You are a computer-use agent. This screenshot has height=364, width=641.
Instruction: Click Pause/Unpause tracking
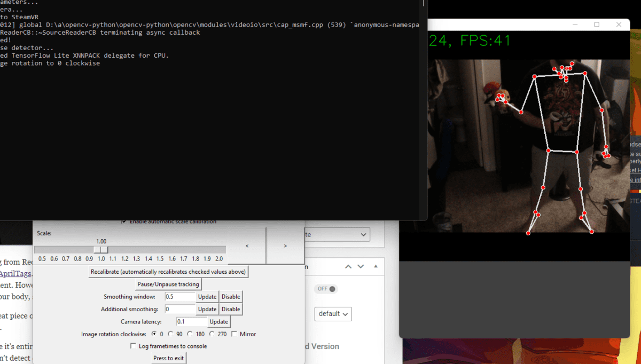[168, 284]
